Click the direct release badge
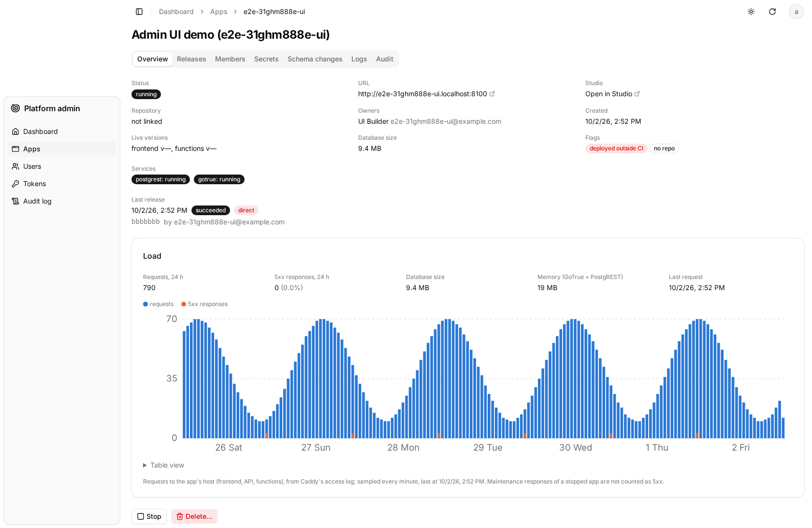 point(246,210)
